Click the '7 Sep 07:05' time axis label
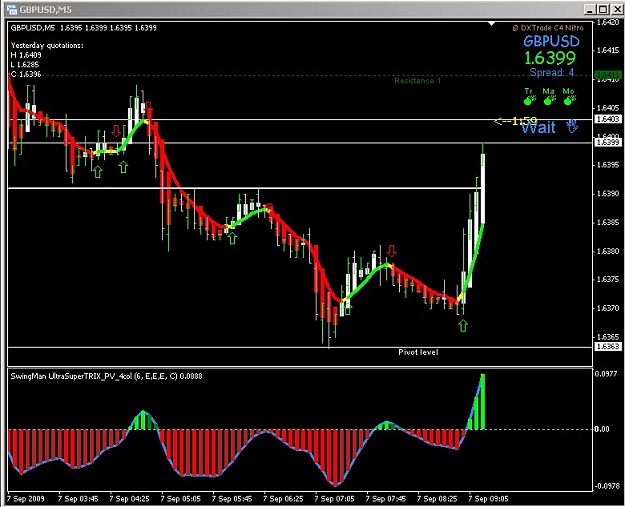Image resolution: width=625 pixels, height=507 pixels. 334,499
